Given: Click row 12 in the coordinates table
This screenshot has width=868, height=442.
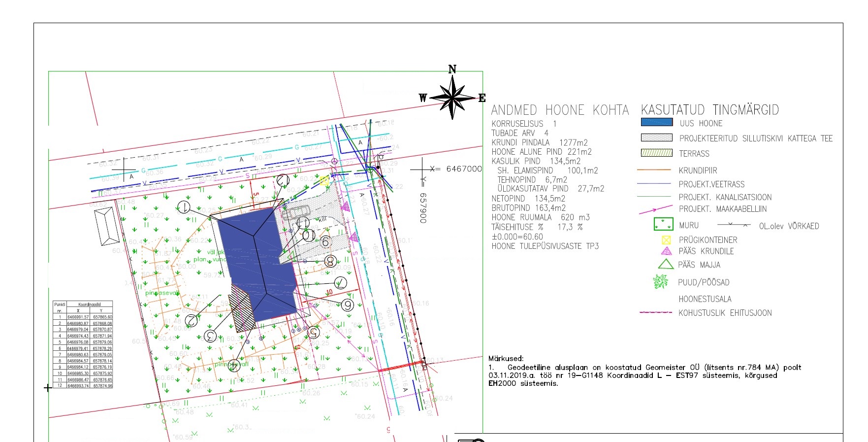Looking at the screenshot, I should (x=83, y=386).
